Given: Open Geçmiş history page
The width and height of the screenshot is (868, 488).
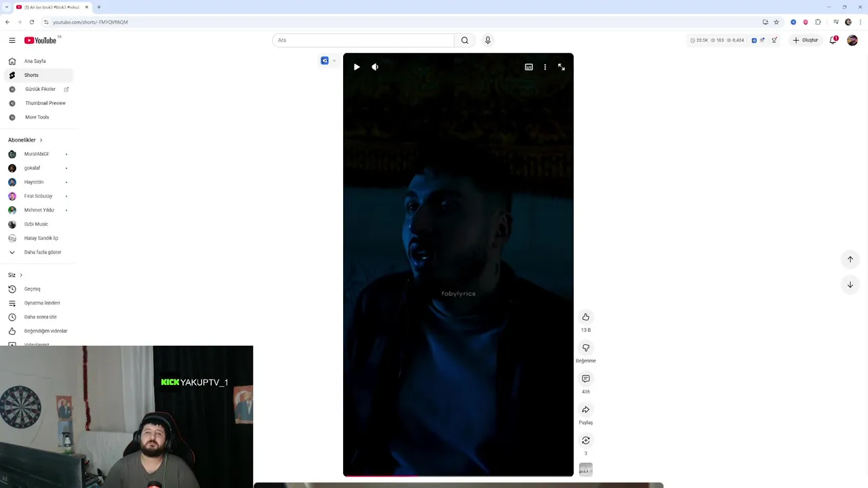Looking at the screenshot, I should 39,289.
